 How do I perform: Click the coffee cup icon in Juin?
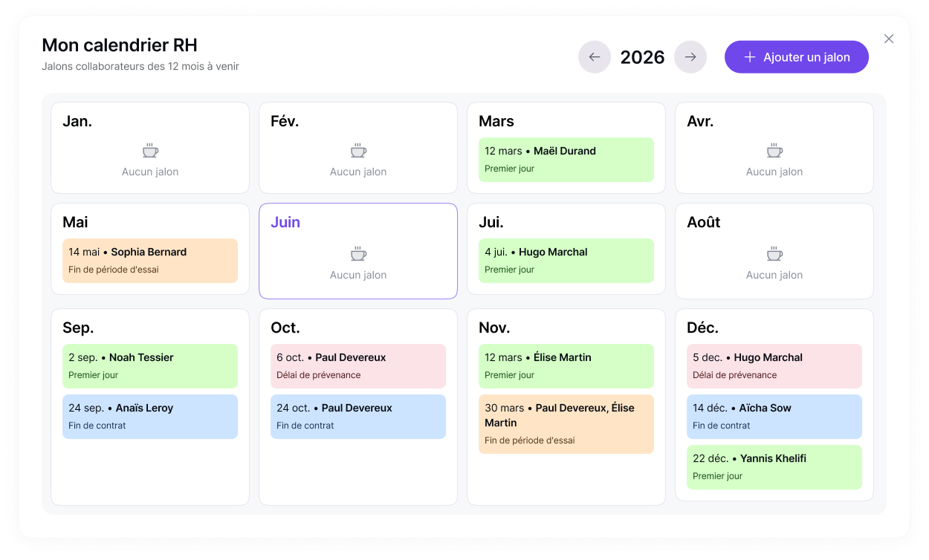pyautogui.click(x=358, y=254)
